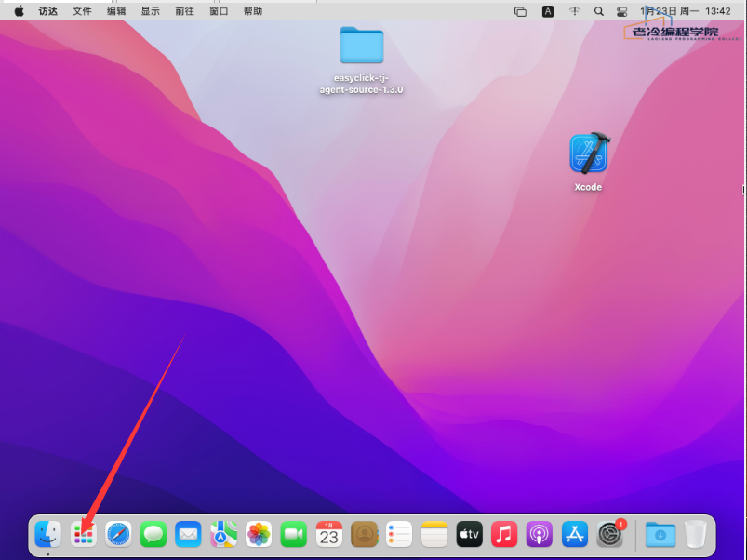Image resolution: width=747 pixels, height=560 pixels.
Task: Open System Preferences with update badge
Action: coord(610,534)
